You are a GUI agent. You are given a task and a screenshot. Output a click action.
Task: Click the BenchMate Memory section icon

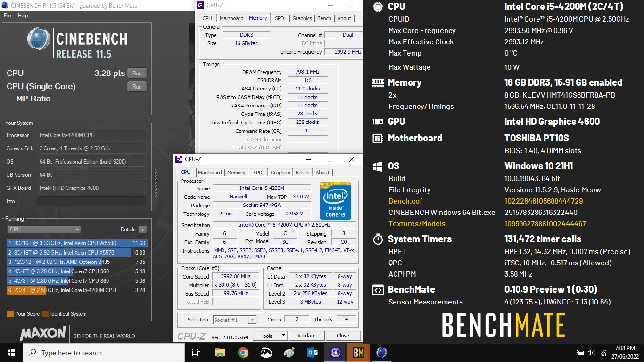point(378,82)
